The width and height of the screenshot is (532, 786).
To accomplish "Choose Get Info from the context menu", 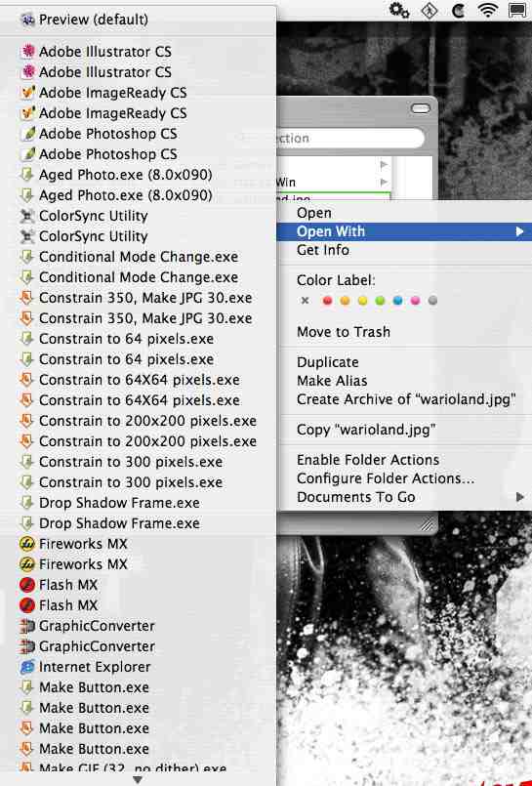I will [x=404, y=250].
